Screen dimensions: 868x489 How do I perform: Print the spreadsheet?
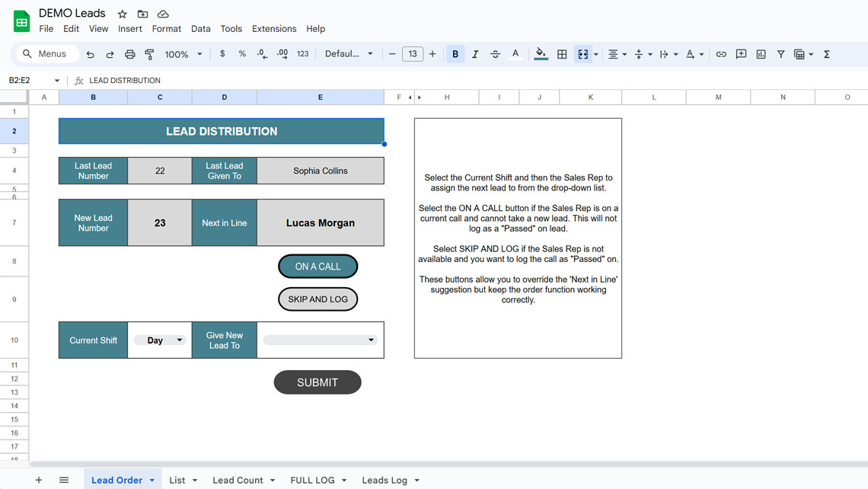click(x=129, y=54)
